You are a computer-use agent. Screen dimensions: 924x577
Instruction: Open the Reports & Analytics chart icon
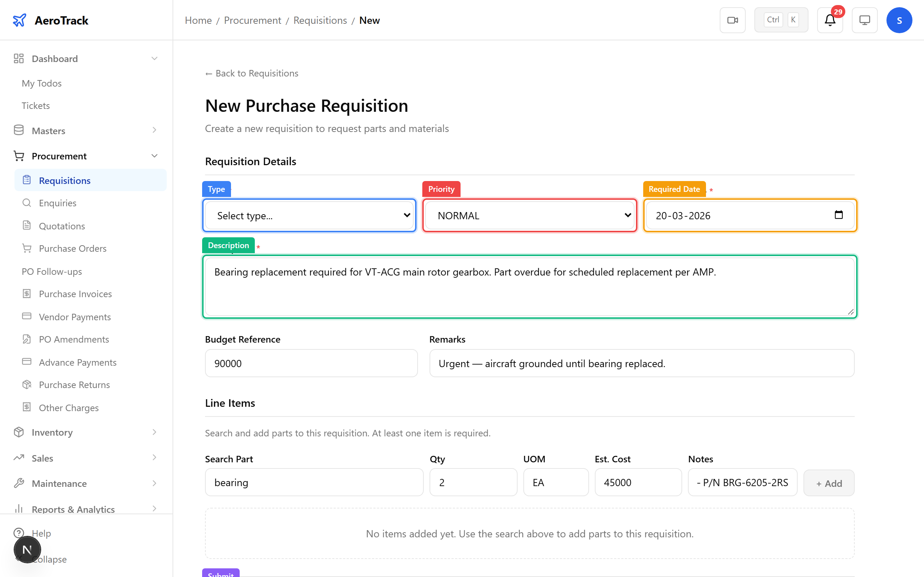coord(19,509)
